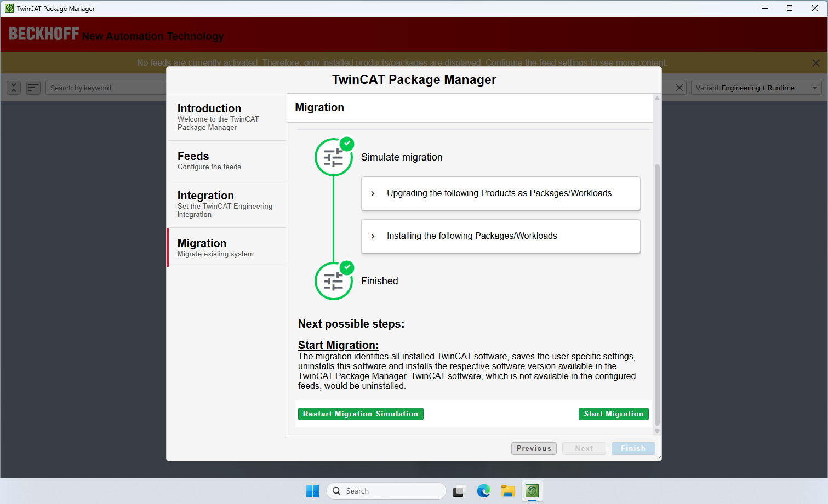Click the Finished step icon
Viewport: 828px width, 504px height.
[x=334, y=281]
